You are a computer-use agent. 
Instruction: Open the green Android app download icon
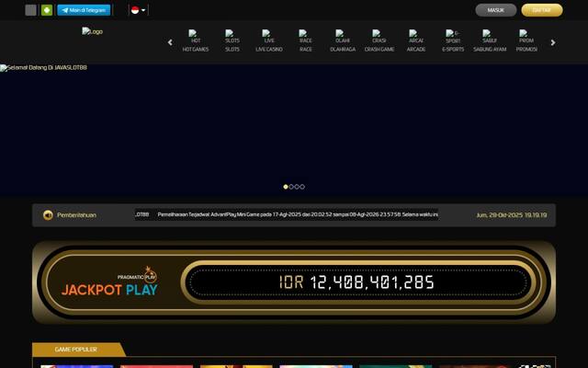47,10
